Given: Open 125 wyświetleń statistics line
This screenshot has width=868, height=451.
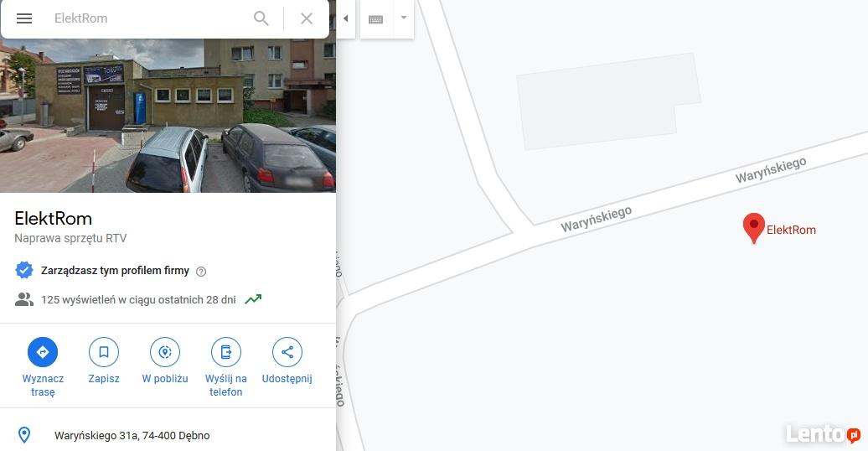Looking at the screenshot, I should click(x=138, y=300).
